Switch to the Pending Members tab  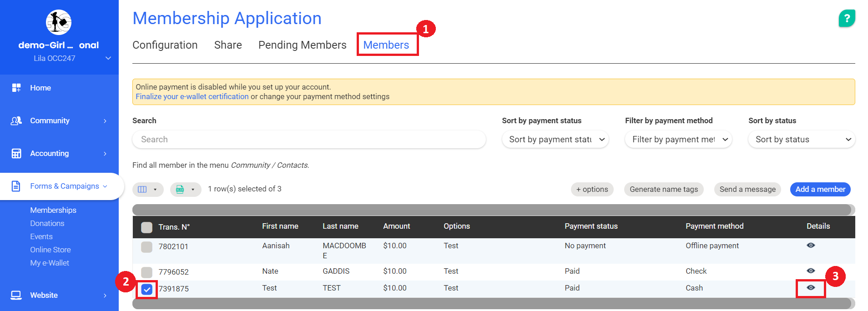[x=303, y=45]
